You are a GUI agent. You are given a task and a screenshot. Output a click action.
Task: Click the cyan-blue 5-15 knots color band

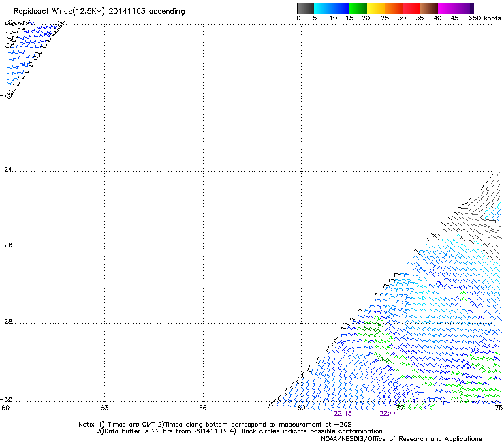(x=332, y=8)
